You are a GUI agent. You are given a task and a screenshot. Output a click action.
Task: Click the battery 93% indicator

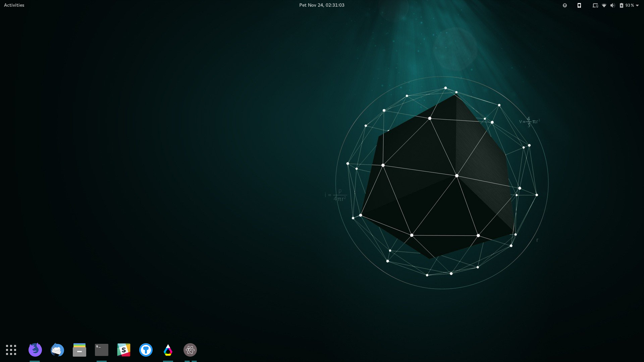pos(627,5)
